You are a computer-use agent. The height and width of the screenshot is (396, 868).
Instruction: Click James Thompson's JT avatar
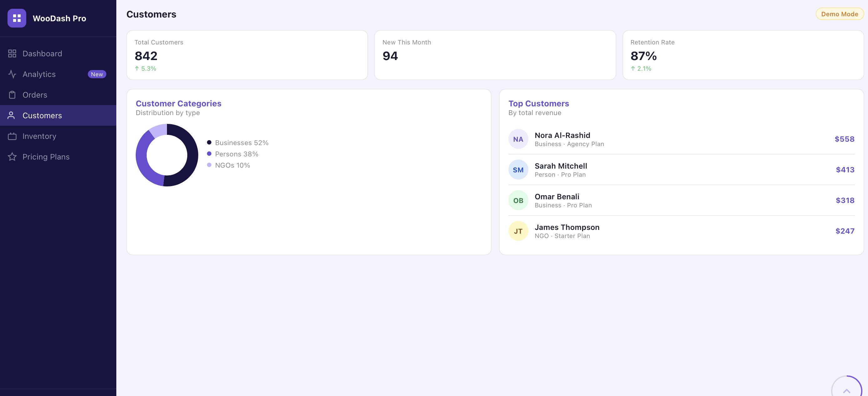point(518,231)
